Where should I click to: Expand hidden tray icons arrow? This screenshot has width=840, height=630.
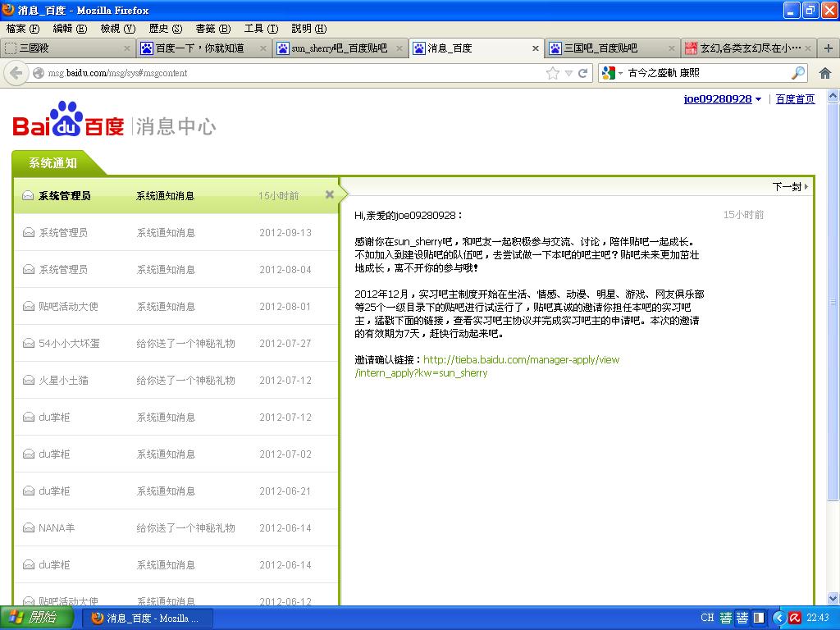(x=778, y=618)
